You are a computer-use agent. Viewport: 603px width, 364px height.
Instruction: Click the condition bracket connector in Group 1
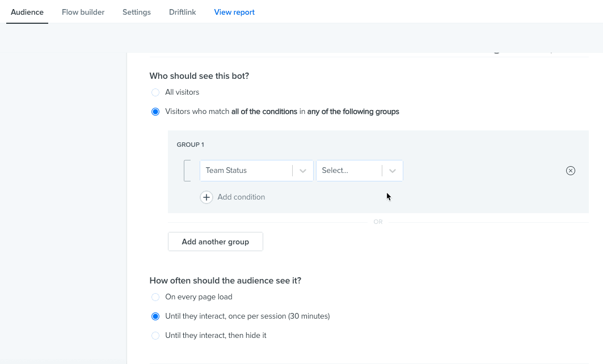click(187, 171)
